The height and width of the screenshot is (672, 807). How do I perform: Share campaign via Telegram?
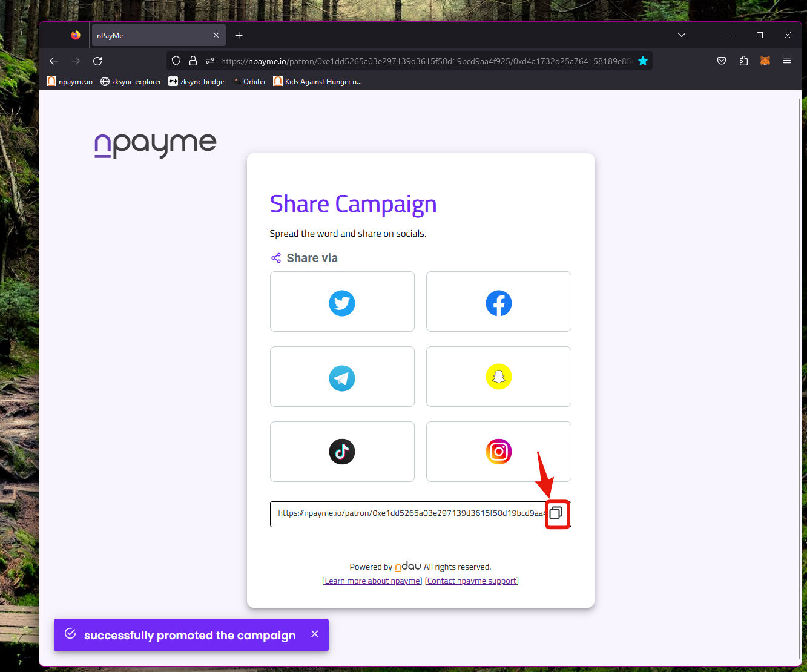coord(342,377)
